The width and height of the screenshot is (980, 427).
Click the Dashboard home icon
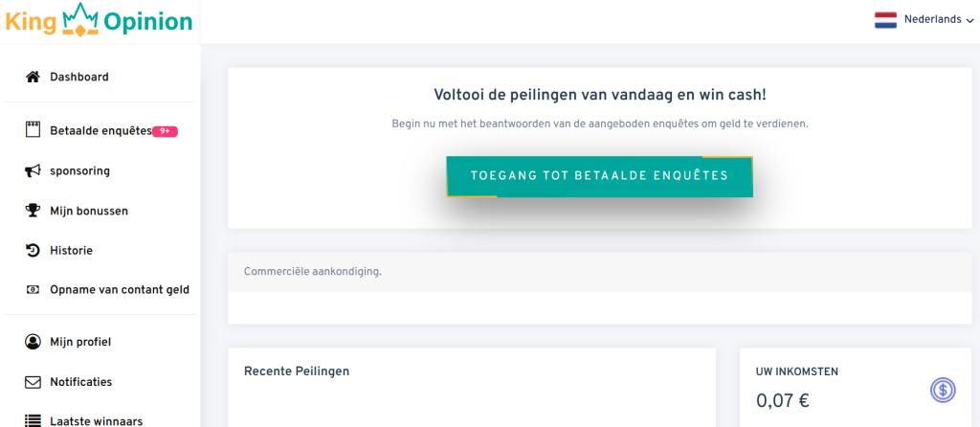[x=33, y=77]
